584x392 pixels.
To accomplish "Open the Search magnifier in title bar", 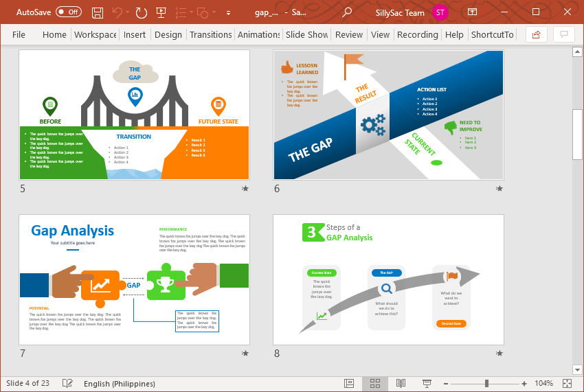I will pos(348,12).
